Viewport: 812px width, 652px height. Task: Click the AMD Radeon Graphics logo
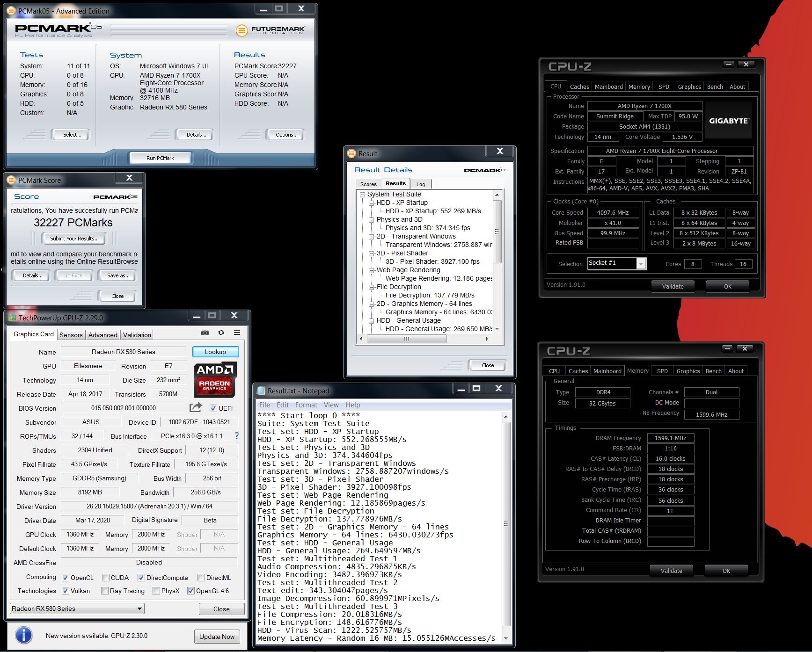point(215,379)
